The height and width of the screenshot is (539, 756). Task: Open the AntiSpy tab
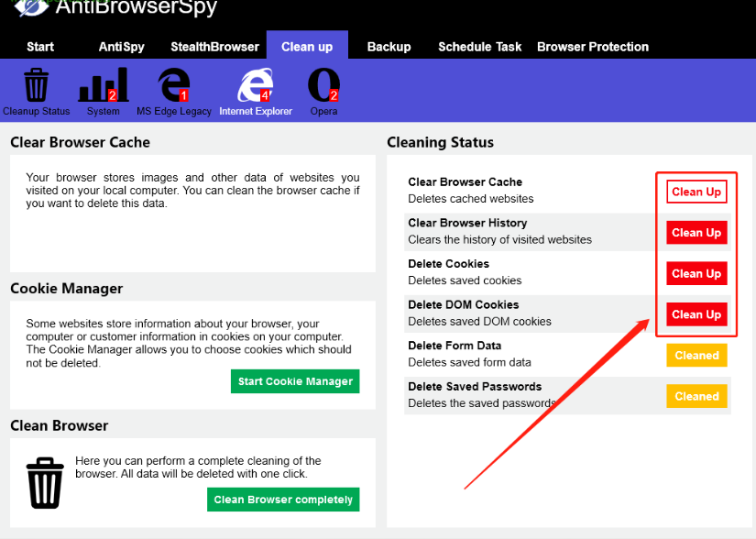pos(122,47)
